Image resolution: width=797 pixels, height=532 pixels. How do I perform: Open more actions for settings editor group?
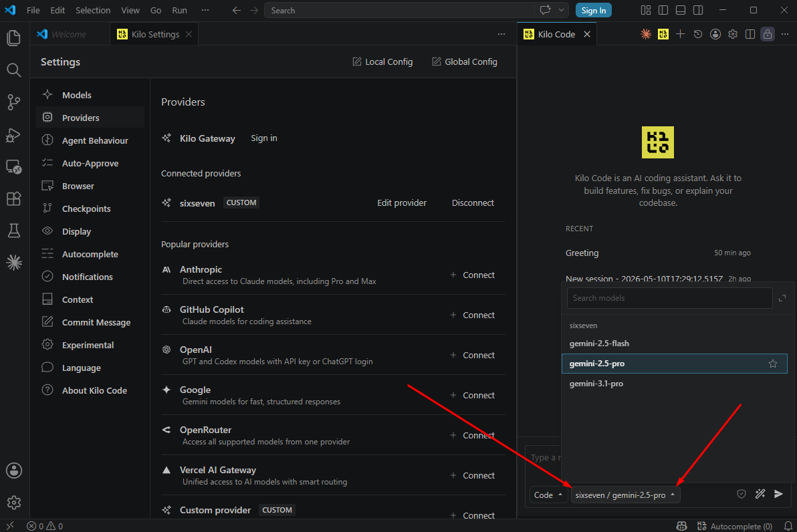coord(501,34)
